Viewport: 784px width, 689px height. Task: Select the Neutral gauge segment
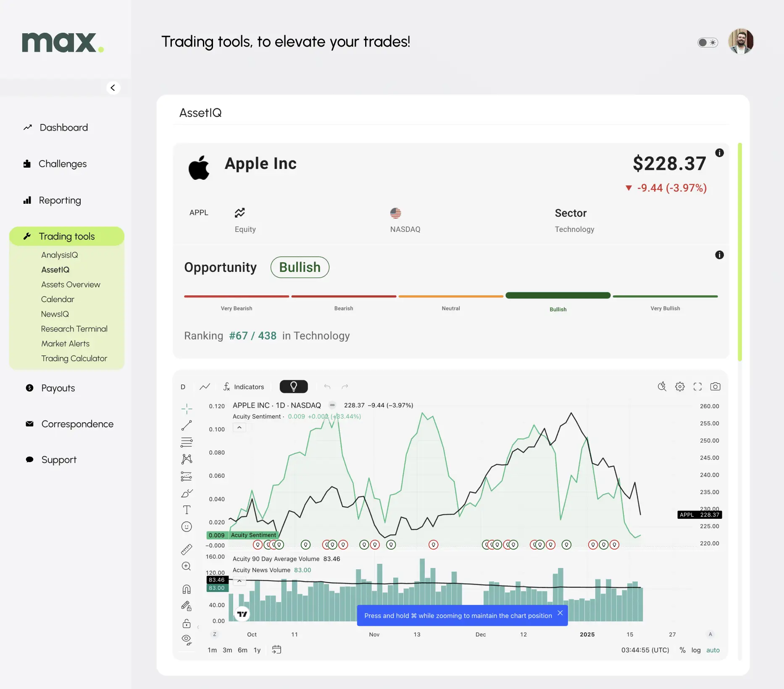(x=451, y=297)
